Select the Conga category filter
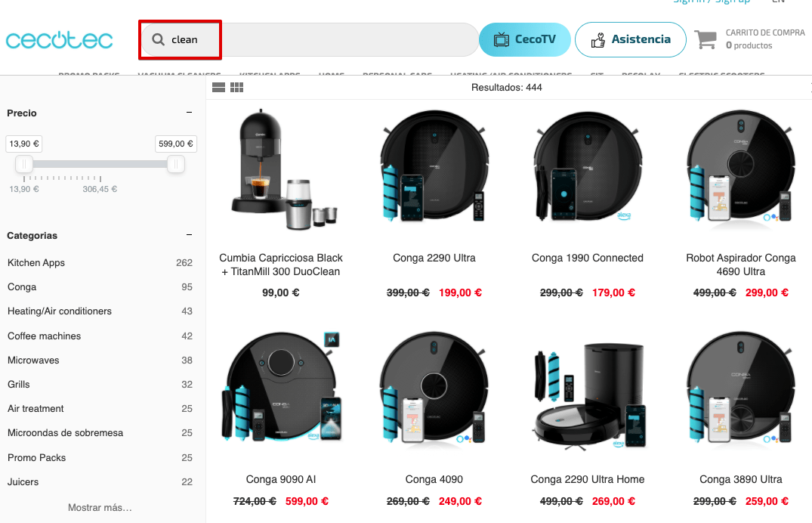Image resolution: width=812 pixels, height=523 pixels. tap(22, 287)
